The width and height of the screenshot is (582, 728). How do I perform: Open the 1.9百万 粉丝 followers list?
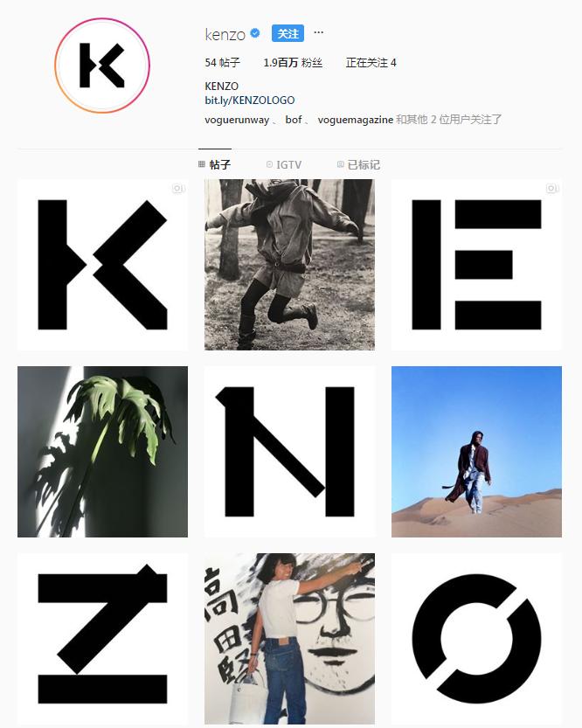point(293,63)
